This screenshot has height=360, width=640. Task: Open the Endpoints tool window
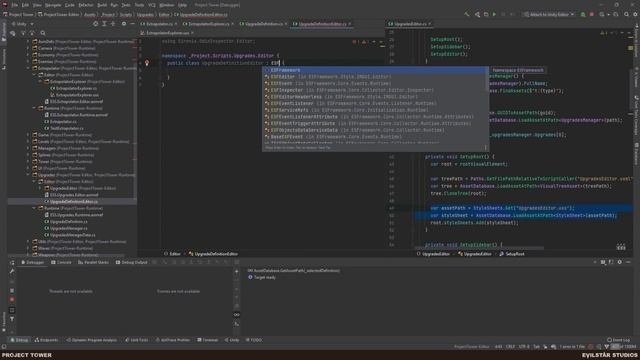coord(46,340)
